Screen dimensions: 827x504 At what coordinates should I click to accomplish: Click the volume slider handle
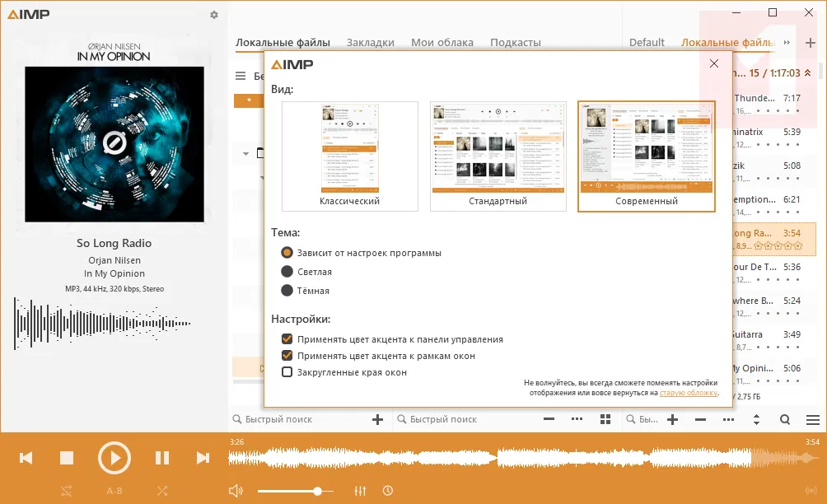317,491
